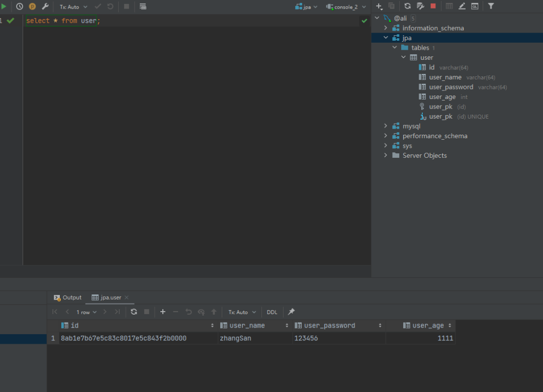Add a new row with plus icon
Viewport: 543px width, 392px height.
pos(163,312)
